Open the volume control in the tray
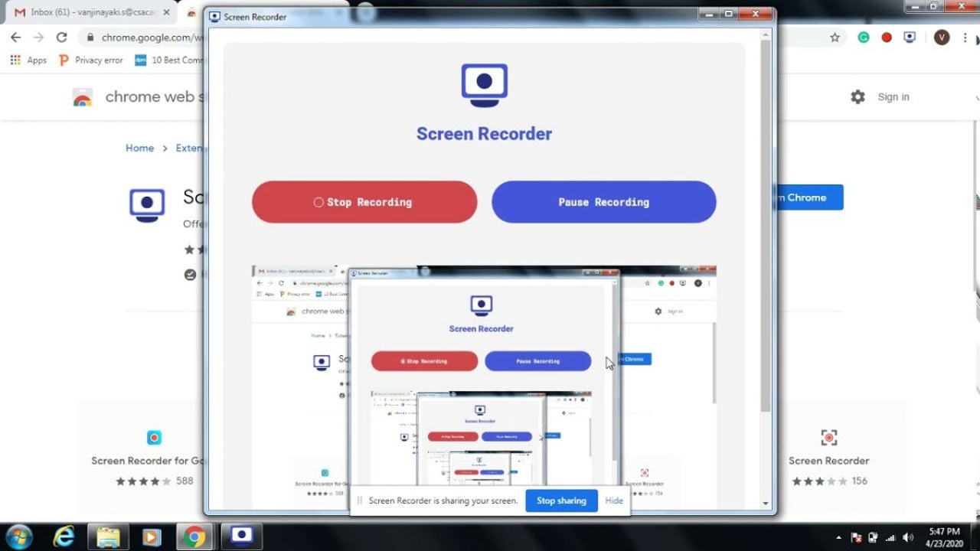The image size is (980, 551). click(x=908, y=537)
